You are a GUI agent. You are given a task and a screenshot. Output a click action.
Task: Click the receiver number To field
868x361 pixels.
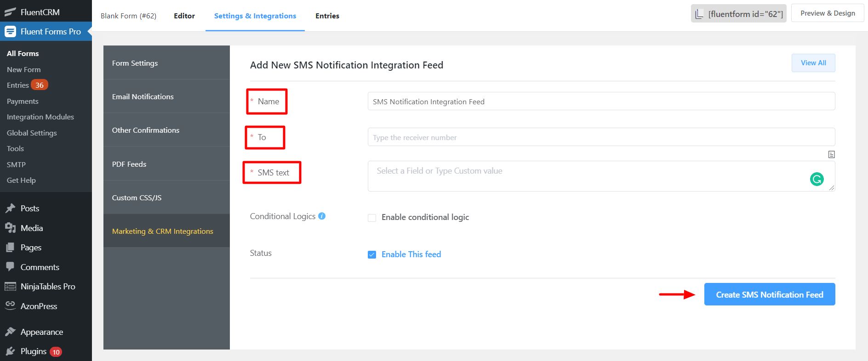click(x=601, y=137)
